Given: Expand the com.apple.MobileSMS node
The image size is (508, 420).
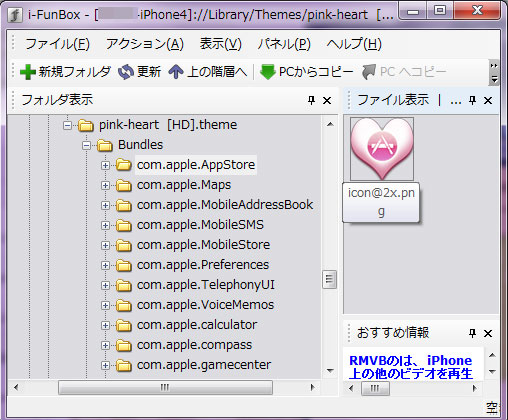Looking at the screenshot, I should coord(105,225).
